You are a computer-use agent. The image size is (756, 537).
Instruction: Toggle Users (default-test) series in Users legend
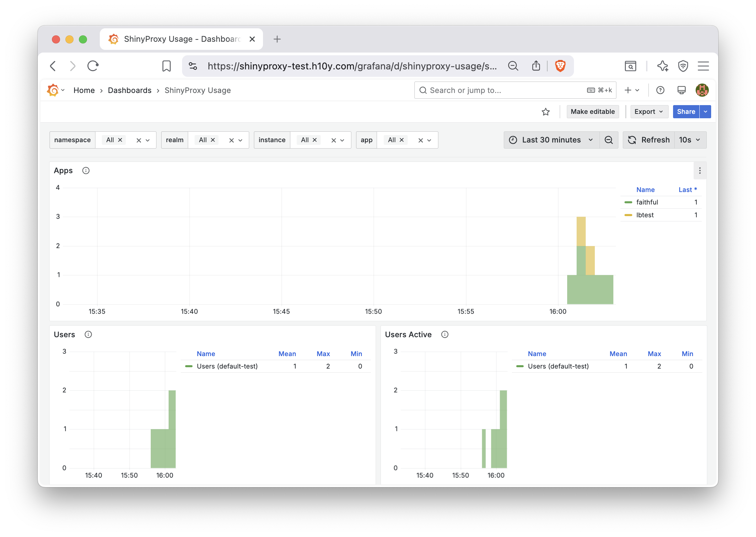click(x=227, y=366)
